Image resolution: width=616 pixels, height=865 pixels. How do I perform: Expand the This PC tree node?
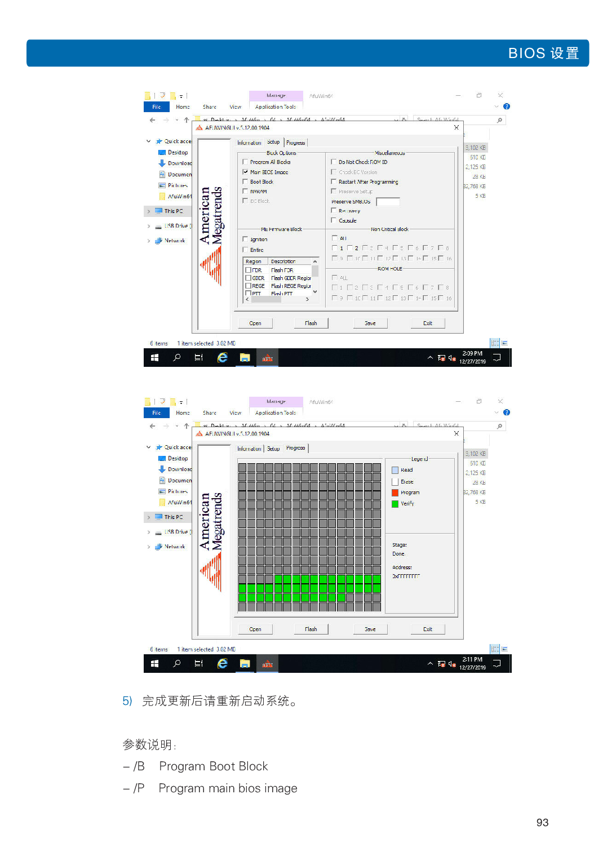coord(149,211)
